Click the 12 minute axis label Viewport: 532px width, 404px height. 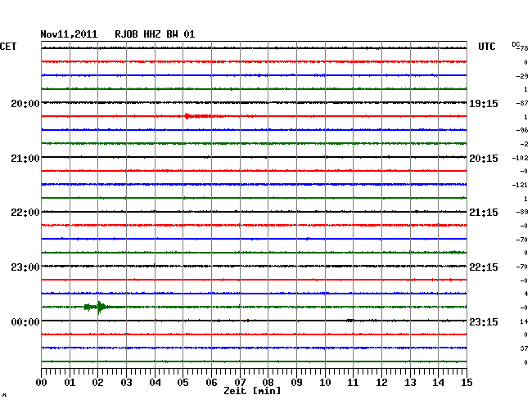click(x=381, y=382)
